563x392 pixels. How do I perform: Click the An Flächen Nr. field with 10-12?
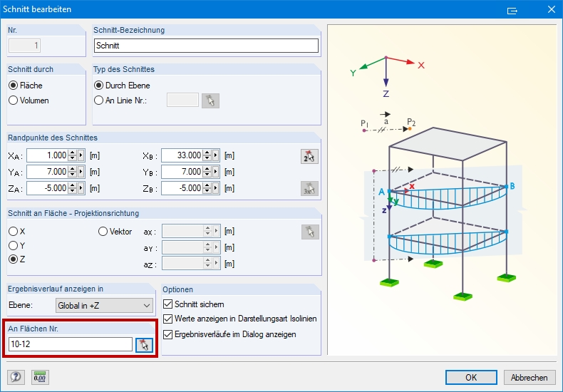coord(71,344)
